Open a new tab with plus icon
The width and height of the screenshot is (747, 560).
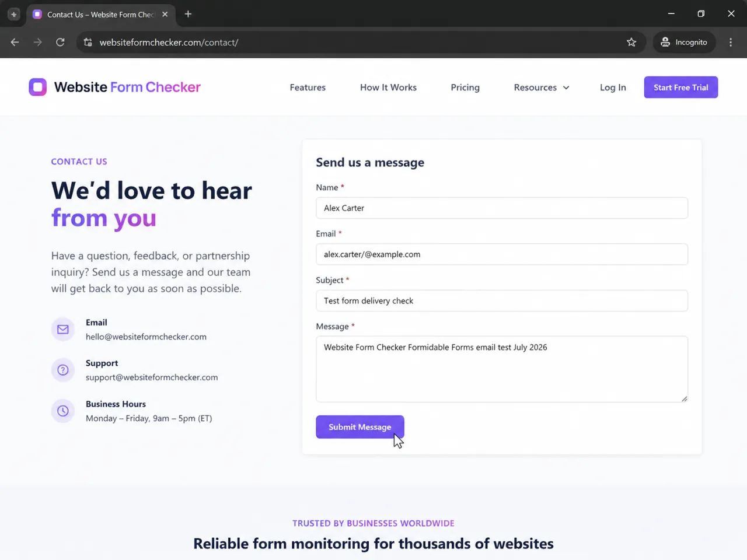pos(188,14)
